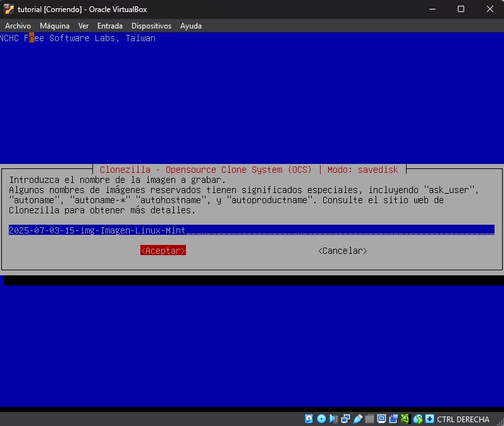Open the display settings status icon
Screen dimensions: 504x426
381,418
